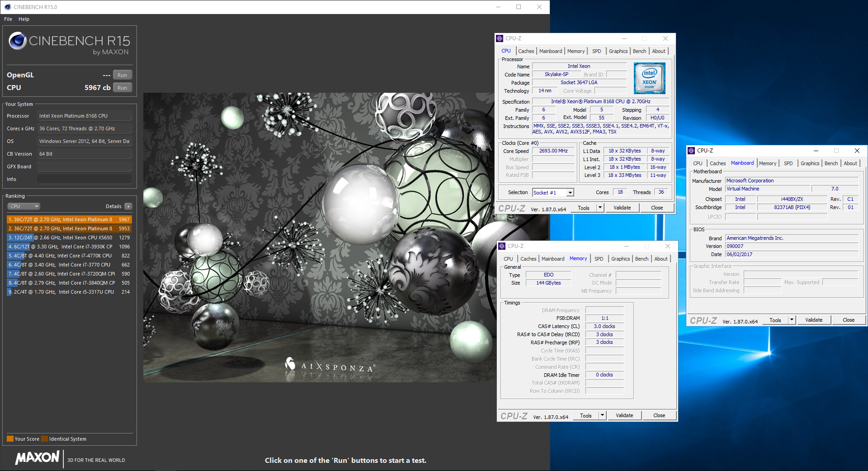The width and height of the screenshot is (868, 471).
Task: Select the Xeon X5650 ranking row
Action: pos(69,238)
